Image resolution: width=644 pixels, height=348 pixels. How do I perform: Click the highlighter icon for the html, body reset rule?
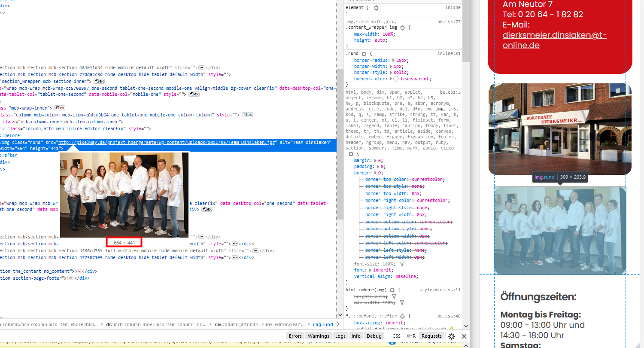point(351,153)
